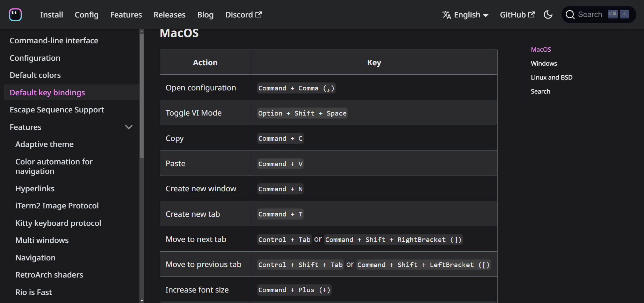Open the Config nav item
This screenshot has width=644, height=303.
pyautogui.click(x=87, y=15)
